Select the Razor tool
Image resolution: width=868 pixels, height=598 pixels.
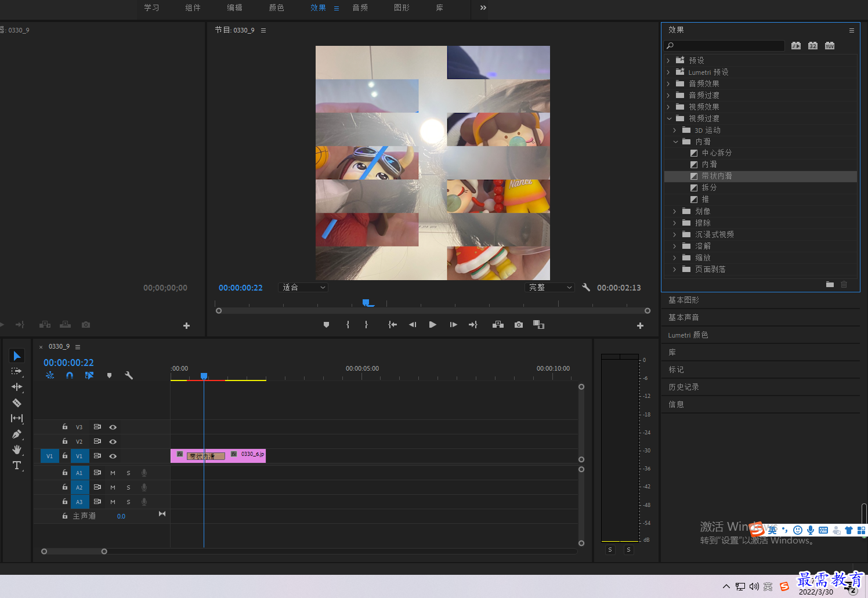point(17,403)
